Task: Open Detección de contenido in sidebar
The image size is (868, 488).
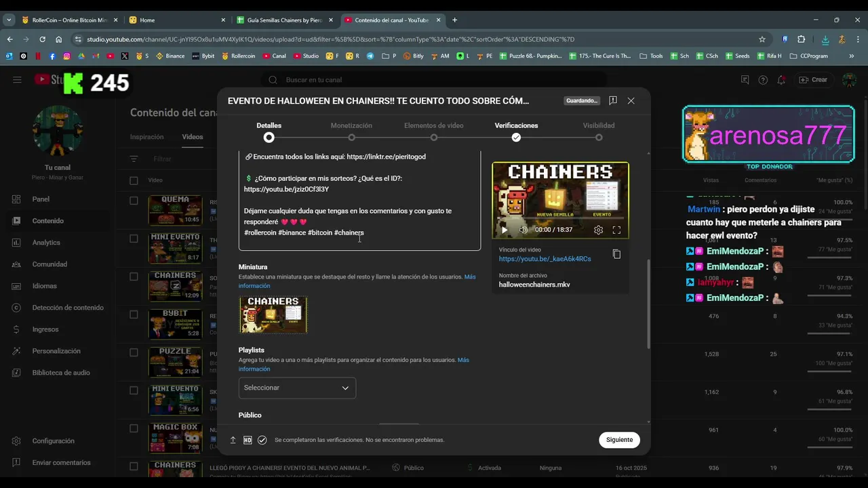Action: [68, 308]
